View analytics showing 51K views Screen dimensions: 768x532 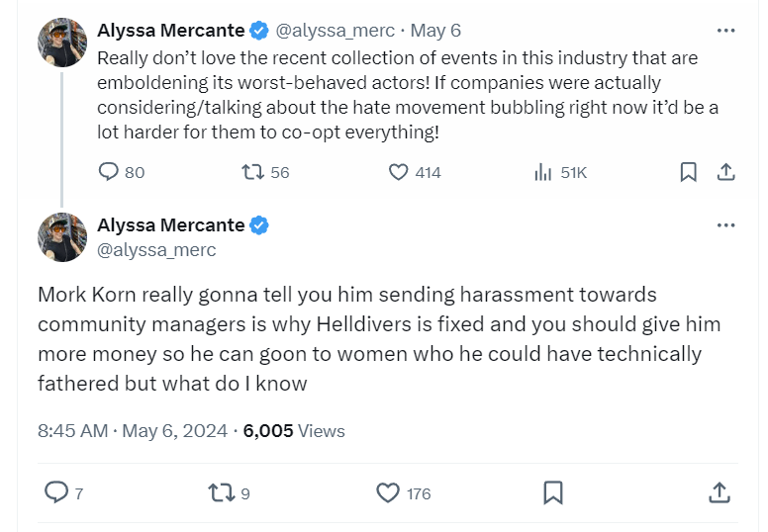click(x=543, y=172)
